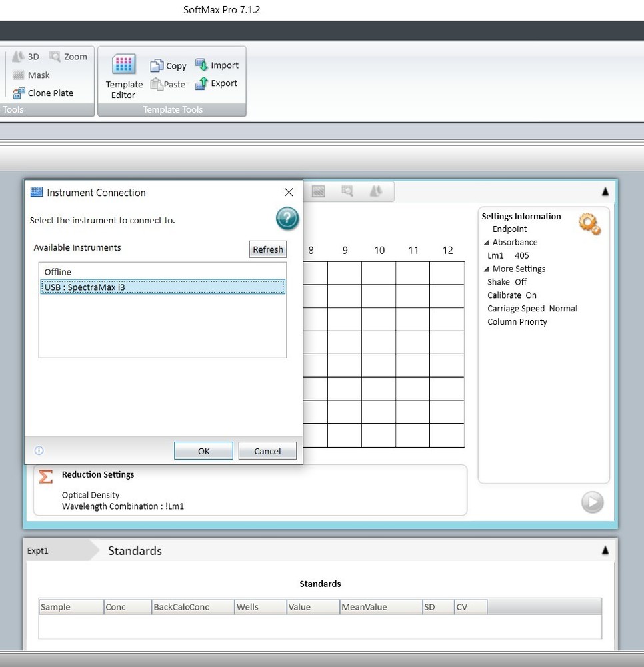This screenshot has height=667, width=644.
Task: Click the CV column header
Action: pos(471,607)
